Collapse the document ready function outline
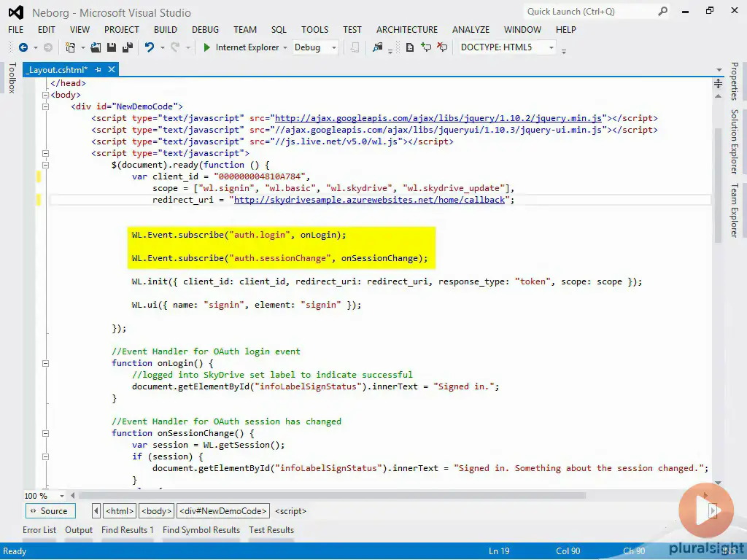The image size is (747, 560). click(x=46, y=166)
